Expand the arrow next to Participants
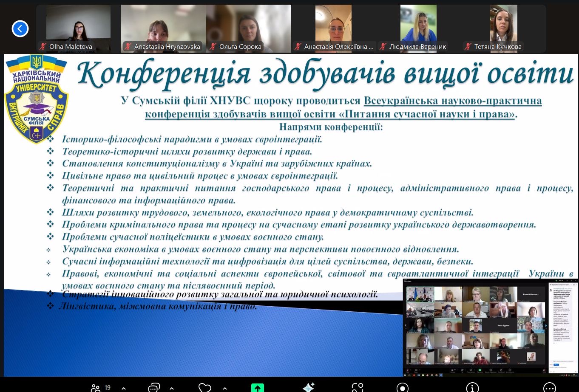 pyautogui.click(x=124, y=388)
